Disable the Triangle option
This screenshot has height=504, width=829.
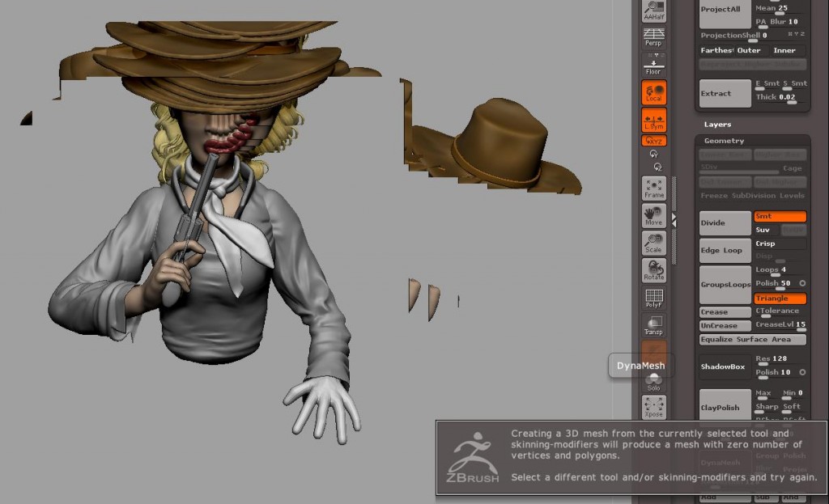tap(780, 299)
